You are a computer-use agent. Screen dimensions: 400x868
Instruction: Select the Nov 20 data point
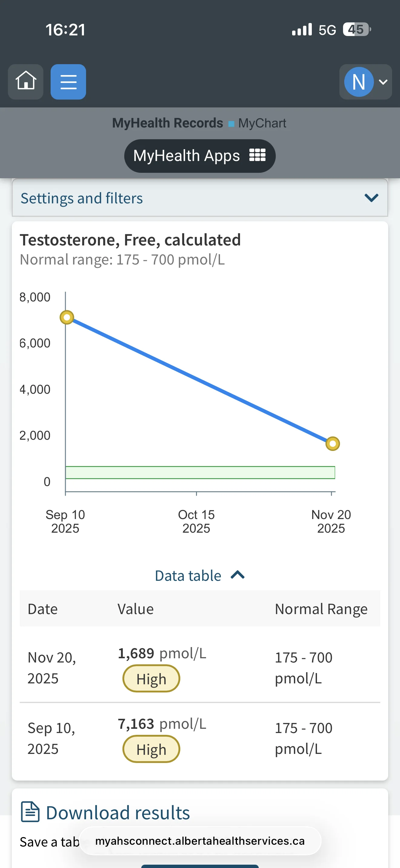[x=332, y=443]
